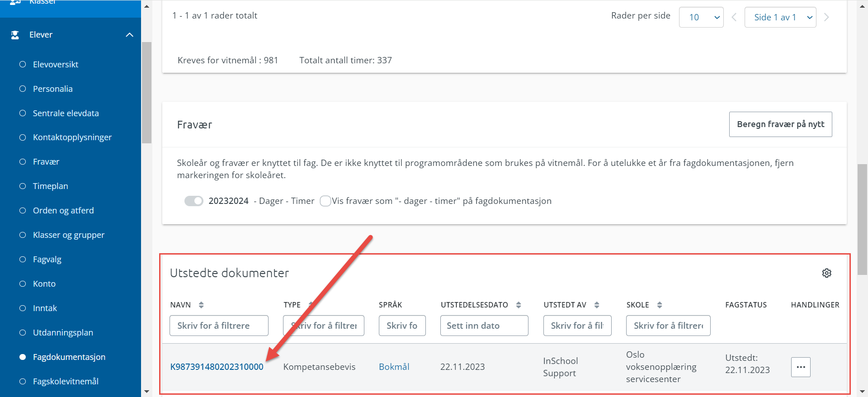Screen dimensions: 868x397
Task: Sort by UTSTEDT AV column arrows
Action: [x=597, y=305]
